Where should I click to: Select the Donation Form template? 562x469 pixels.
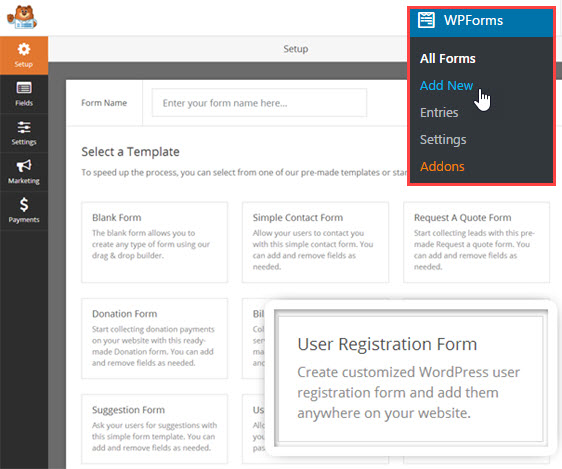tap(154, 338)
